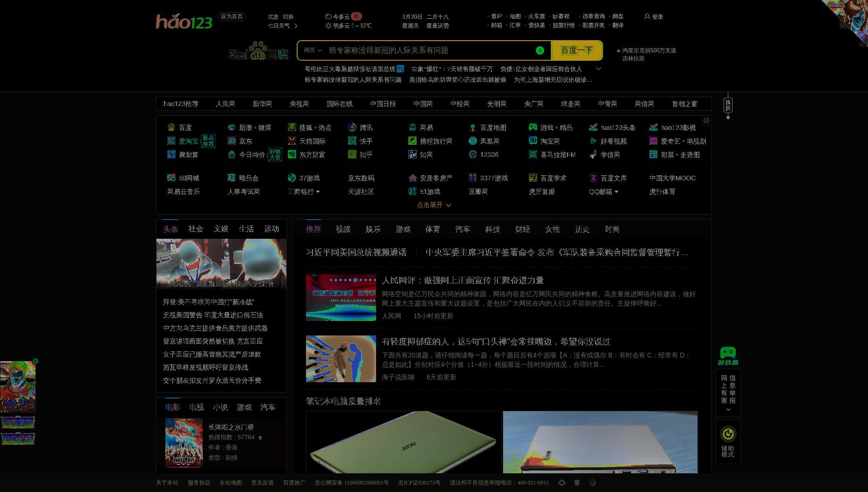Open the 网页 search type dropdown
Screen dimensions: 868x492
[x=313, y=50]
